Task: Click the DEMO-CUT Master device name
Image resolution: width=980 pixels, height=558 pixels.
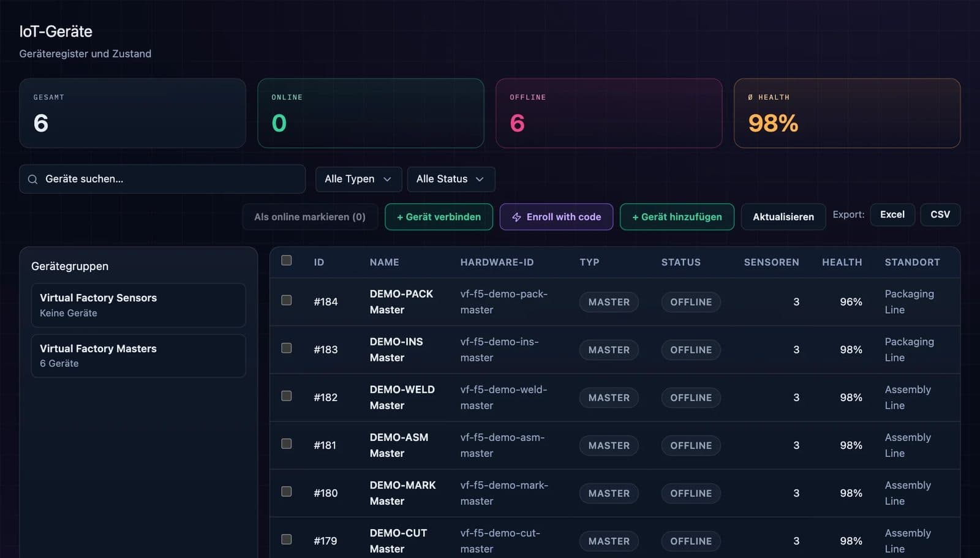Action: [x=398, y=541]
